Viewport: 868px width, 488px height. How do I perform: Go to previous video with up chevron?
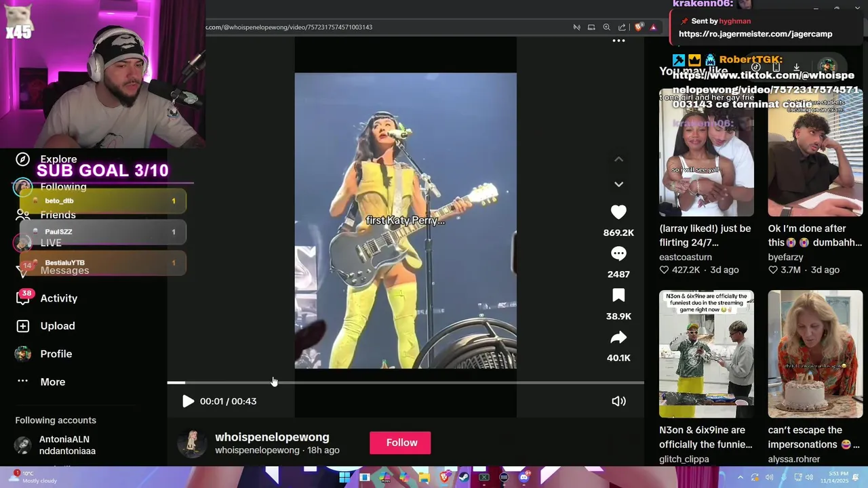(x=618, y=159)
